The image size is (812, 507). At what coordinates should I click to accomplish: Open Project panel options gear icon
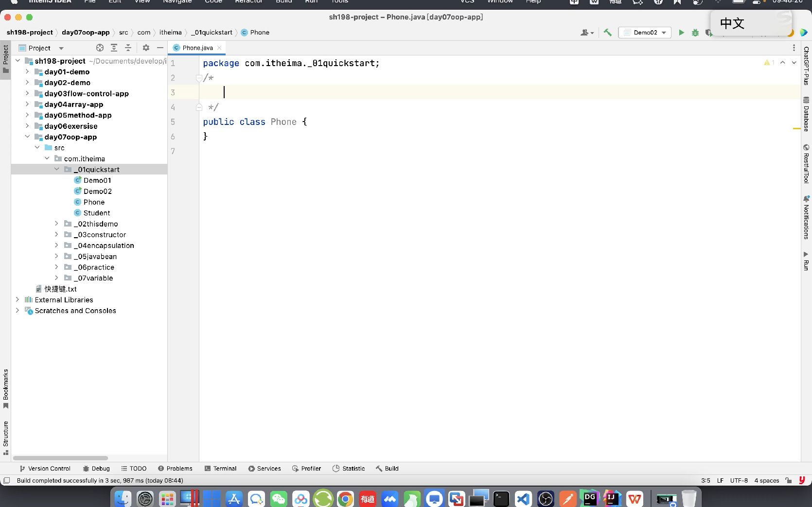[146, 48]
